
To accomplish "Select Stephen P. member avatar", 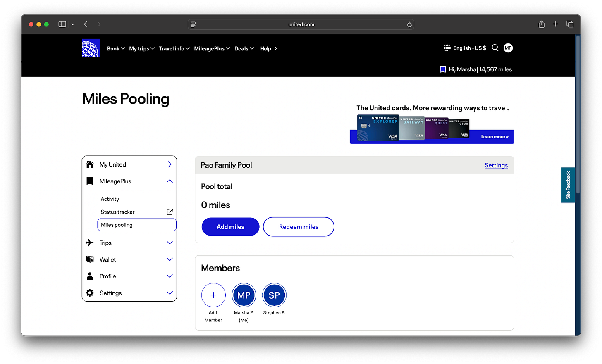I will pos(274,295).
